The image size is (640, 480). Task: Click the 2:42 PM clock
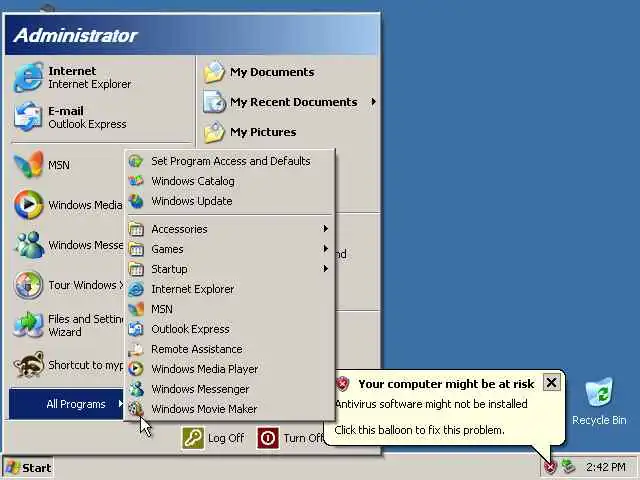pyautogui.click(x=606, y=467)
